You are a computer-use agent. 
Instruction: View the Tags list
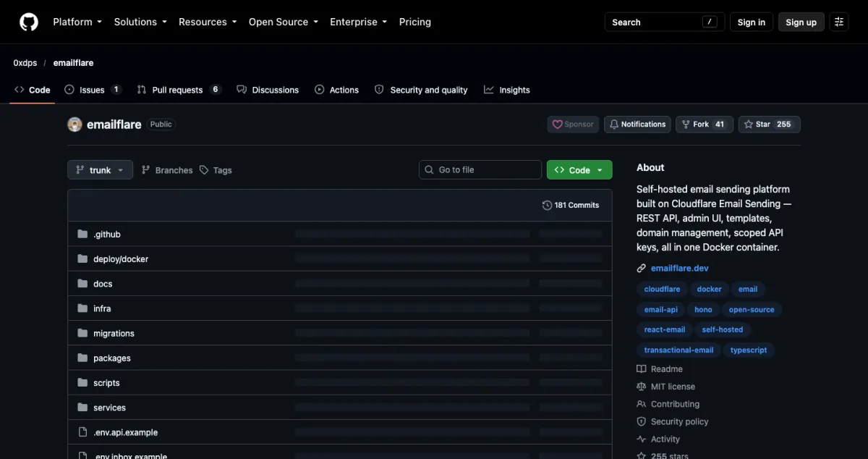(x=216, y=170)
